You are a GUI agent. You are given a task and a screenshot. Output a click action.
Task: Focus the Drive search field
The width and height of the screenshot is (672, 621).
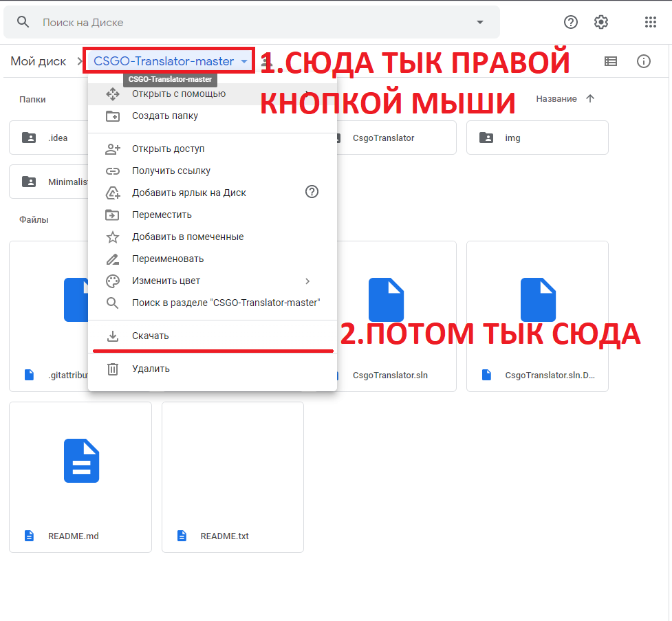click(252, 22)
